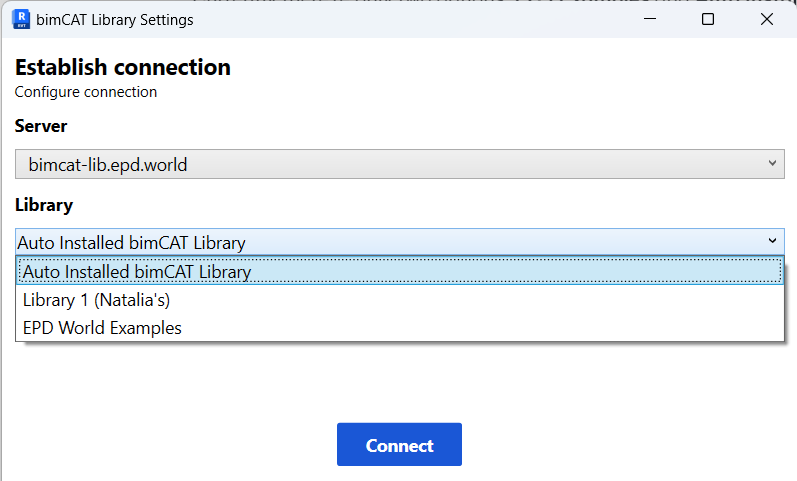Pick EPD World Examples from the list

tap(102, 327)
